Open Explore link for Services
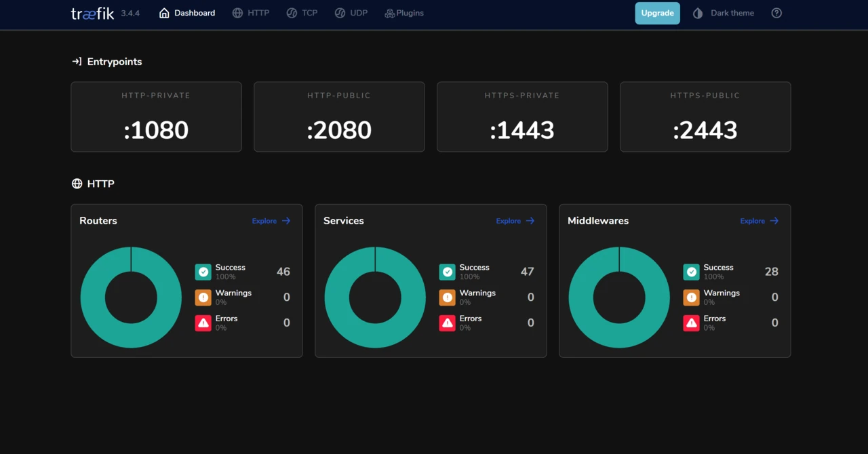 [514, 221]
